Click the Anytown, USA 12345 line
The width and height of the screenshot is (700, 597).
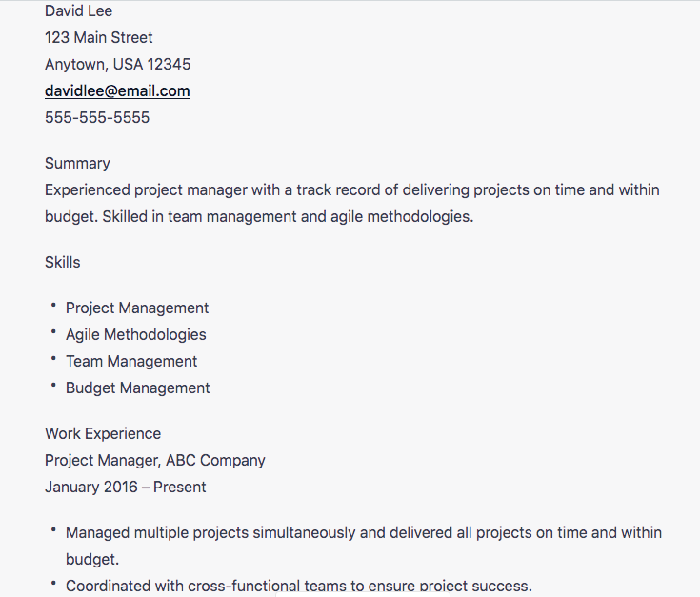pyautogui.click(x=117, y=65)
